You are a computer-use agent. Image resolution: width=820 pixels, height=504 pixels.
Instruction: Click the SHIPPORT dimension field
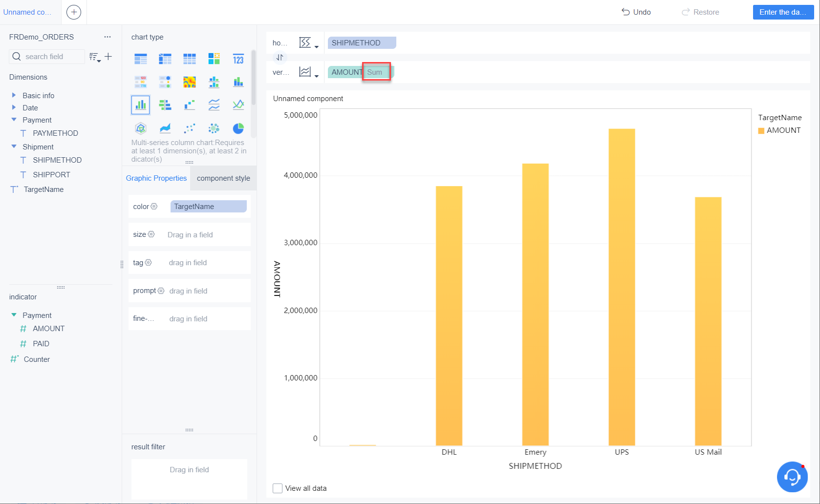(x=51, y=175)
